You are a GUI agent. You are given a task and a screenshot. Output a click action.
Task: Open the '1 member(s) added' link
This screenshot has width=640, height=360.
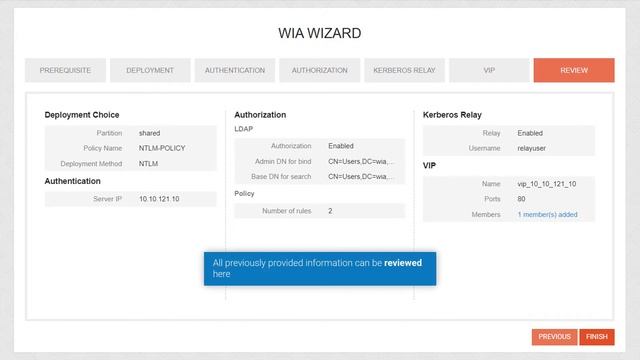547,214
